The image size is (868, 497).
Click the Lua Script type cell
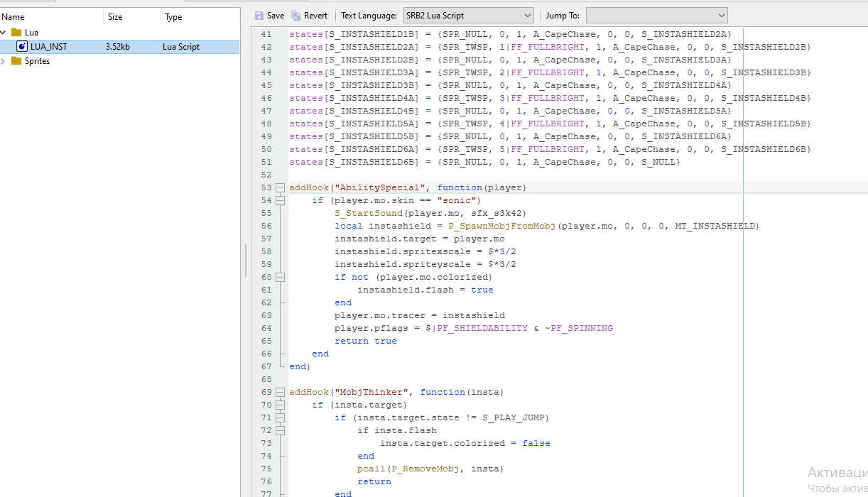coord(181,47)
